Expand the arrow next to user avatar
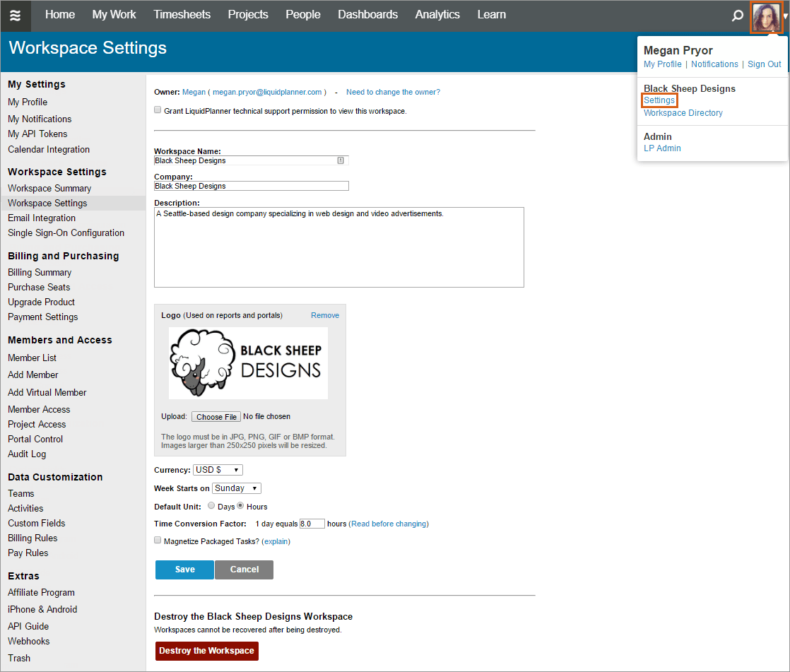 point(785,17)
